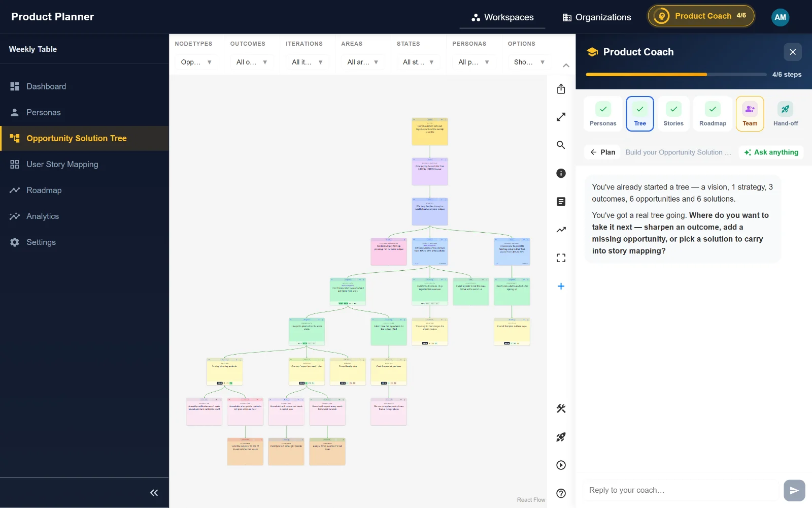This screenshot has height=508, width=812.
Task: Open the Iterations filter dropdown
Action: [x=307, y=62]
